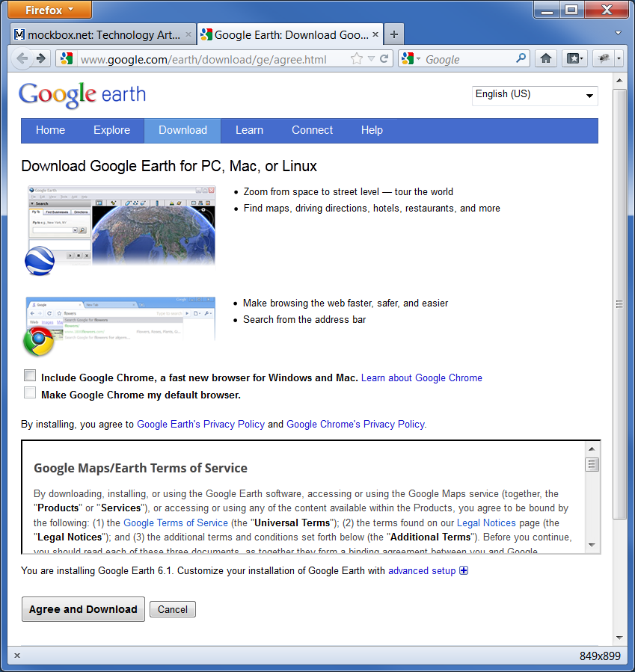The image size is (635, 672).
Task: Open the bookmarks toolbar button
Action: click(x=574, y=58)
